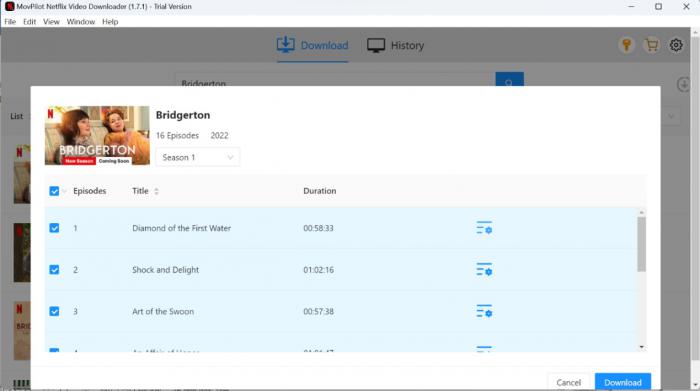
Task: Switch to the Download tab
Action: [x=312, y=45]
